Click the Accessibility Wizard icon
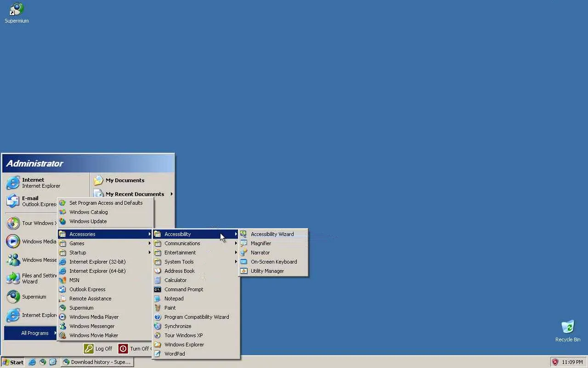Viewport: 588px width, 368px height. click(x=243, y=234)
